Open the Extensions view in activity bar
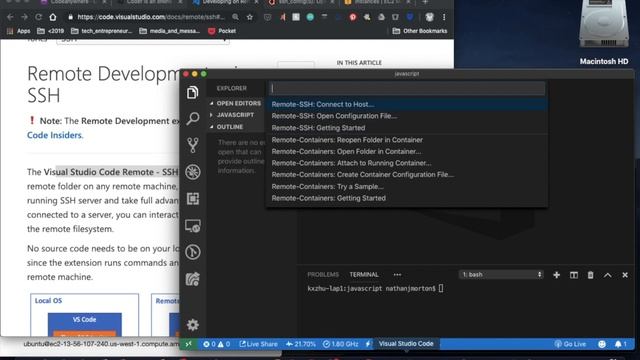This screenshot has width=640, height=360. (x=192, y=199)
